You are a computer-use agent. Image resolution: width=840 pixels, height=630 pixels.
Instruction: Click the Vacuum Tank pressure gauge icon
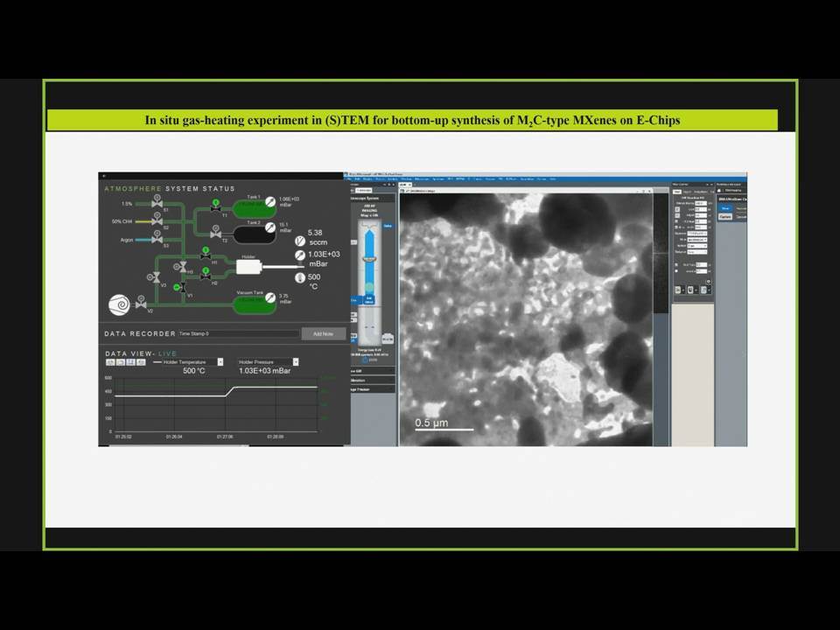point(271,297)
